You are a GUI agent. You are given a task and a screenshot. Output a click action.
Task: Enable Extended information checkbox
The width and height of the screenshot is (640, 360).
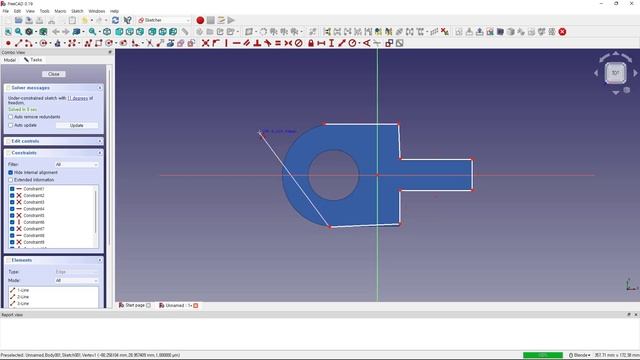(x=11, y=180)
